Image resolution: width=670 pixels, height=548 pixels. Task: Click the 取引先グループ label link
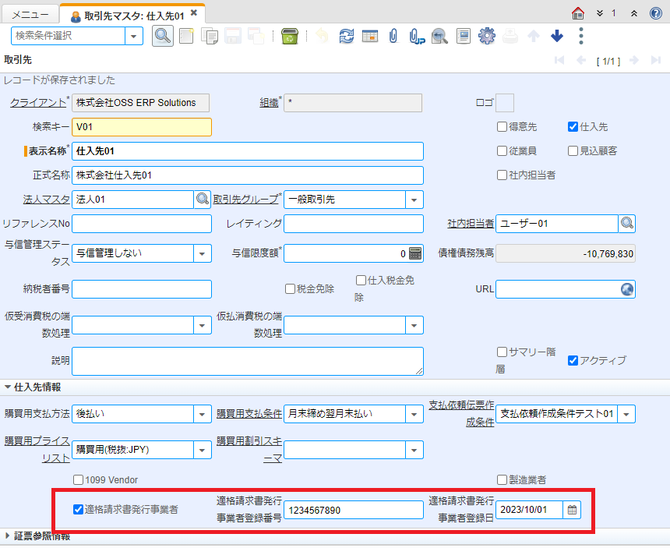coord(246,200)
